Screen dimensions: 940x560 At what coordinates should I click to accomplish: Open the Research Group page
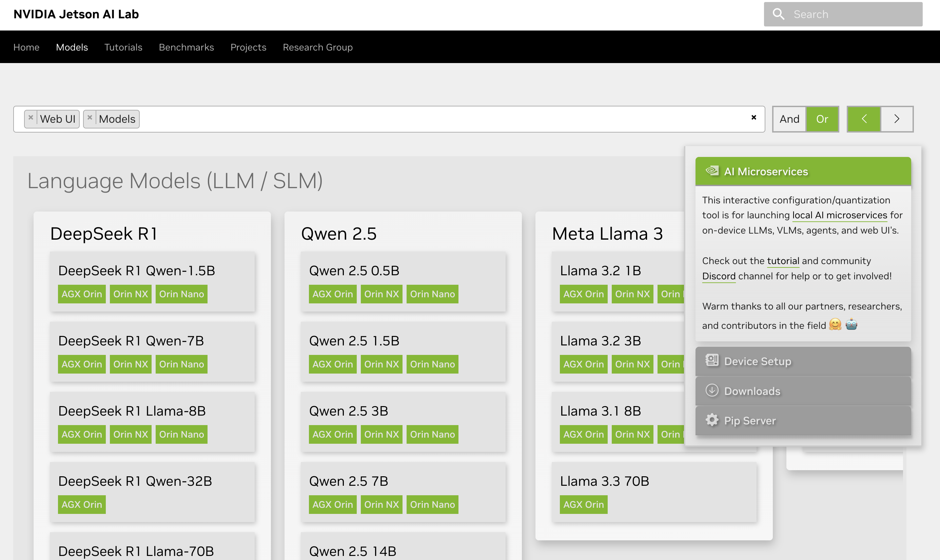(318, 47)
